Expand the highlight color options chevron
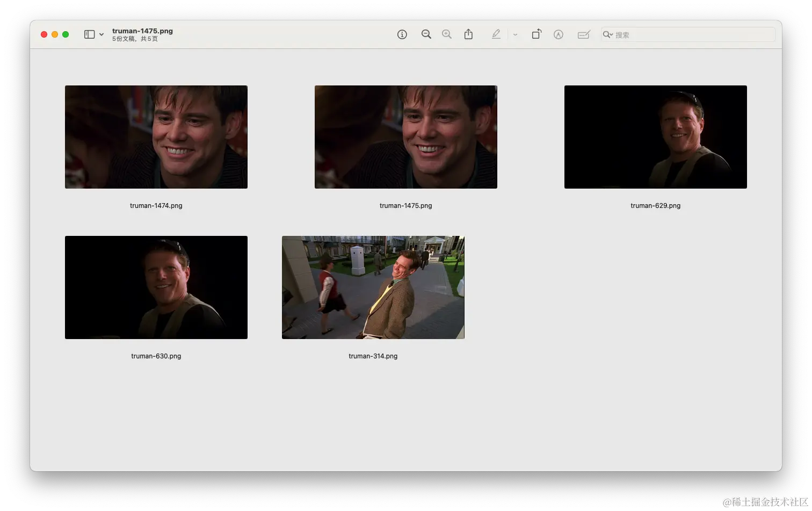The image size is (812, 511). 515,34
